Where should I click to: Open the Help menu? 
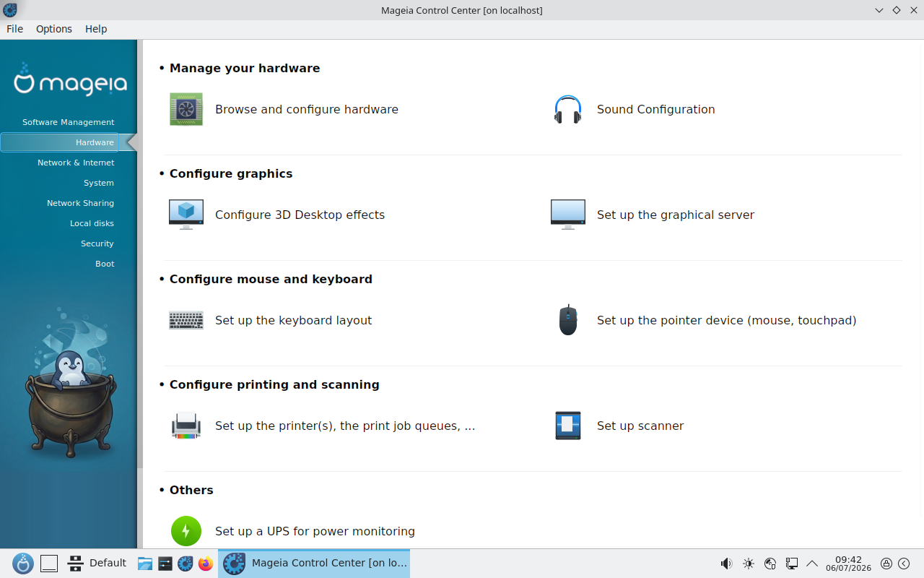[x=96, y=29]
